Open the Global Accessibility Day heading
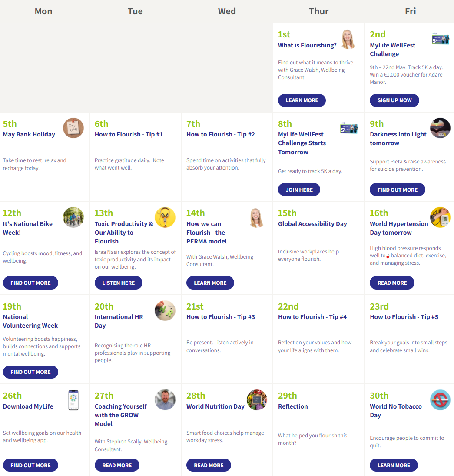The width and height of the screenshot is (454, 476). [312, 224]
